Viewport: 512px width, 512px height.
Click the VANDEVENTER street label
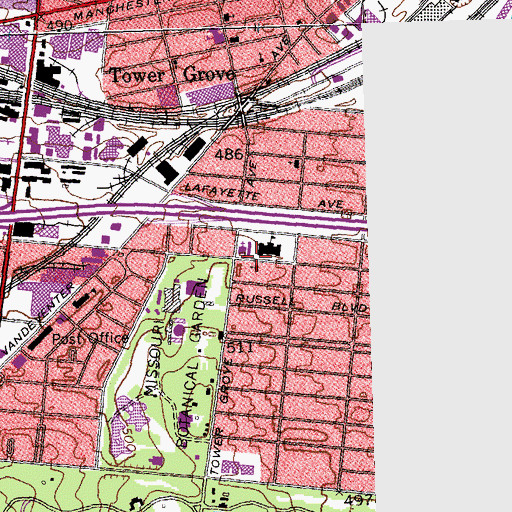(37, 319)
